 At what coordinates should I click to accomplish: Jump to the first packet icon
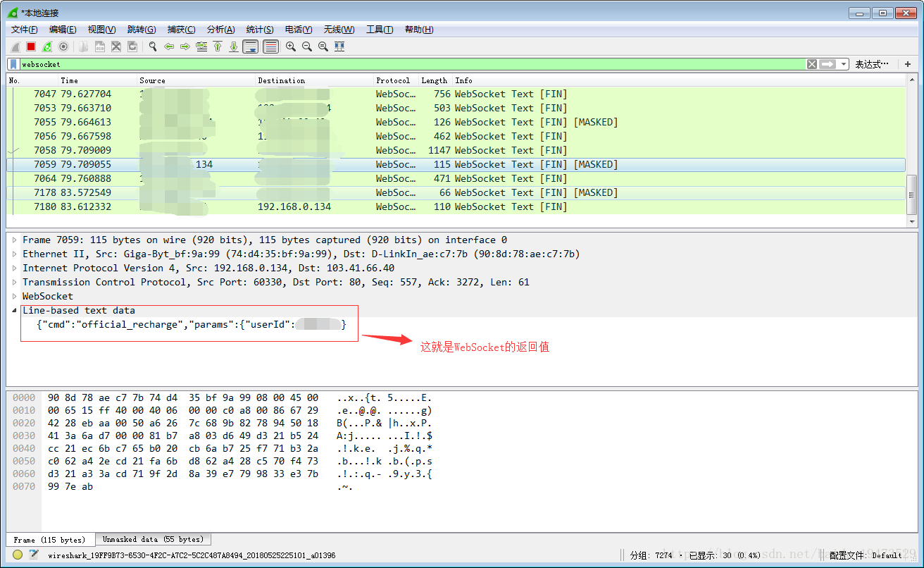coord(218,47)
